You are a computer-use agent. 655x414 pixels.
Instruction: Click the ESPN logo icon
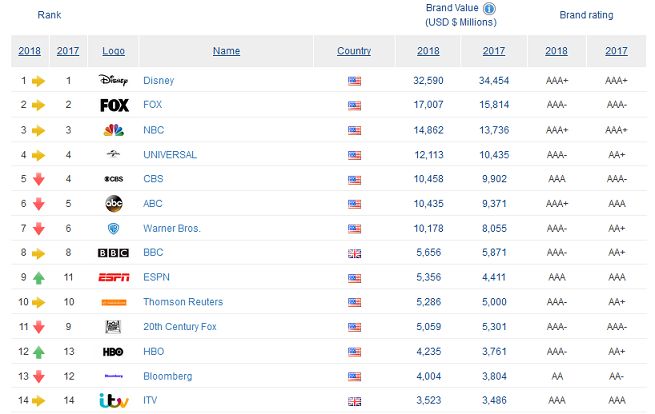113,277
